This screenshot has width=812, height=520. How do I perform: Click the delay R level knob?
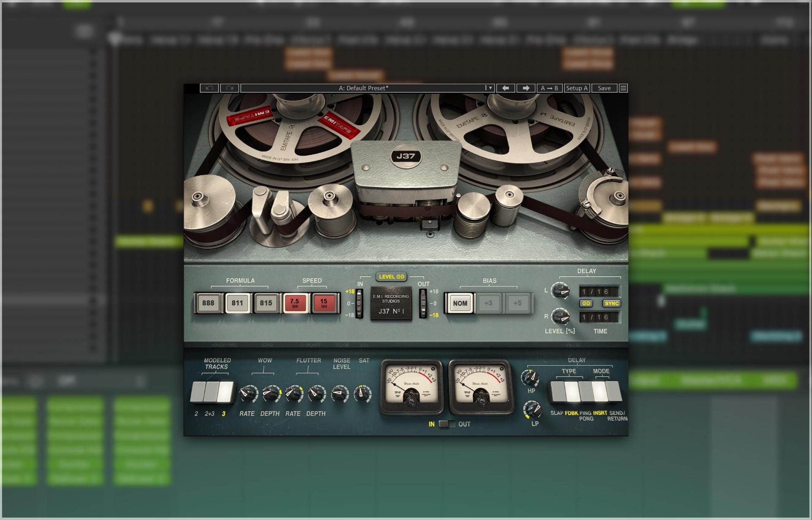(561, 316)
